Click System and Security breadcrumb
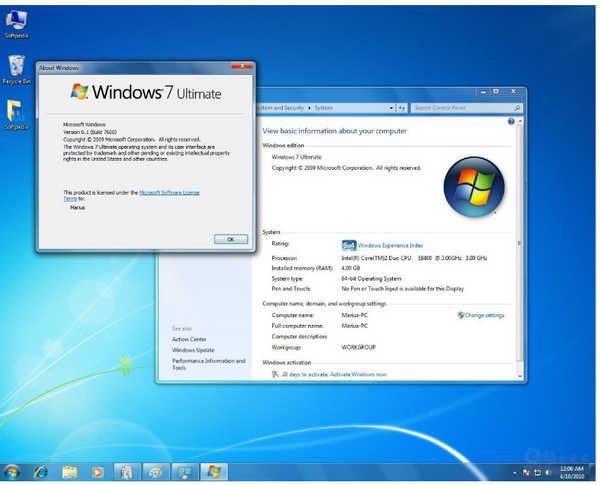The width and height of the screenshot is (600, 485). click(x=281, y=108)
